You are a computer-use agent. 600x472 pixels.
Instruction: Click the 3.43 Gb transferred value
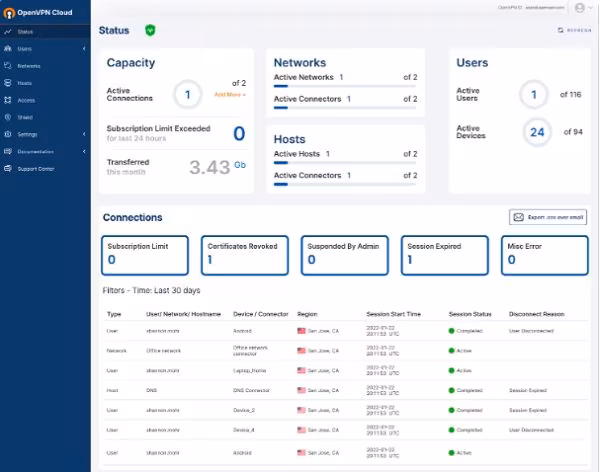[217, 167]
